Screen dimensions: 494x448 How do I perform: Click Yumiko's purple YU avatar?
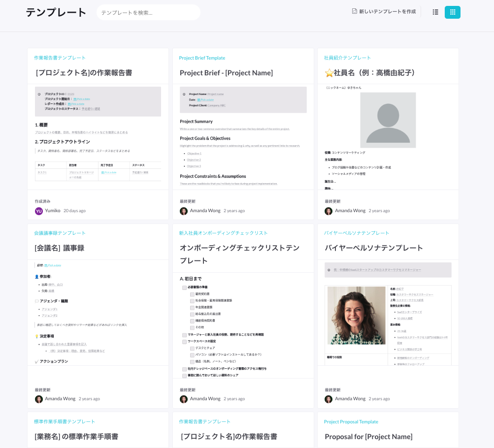(x=39, y=211)
